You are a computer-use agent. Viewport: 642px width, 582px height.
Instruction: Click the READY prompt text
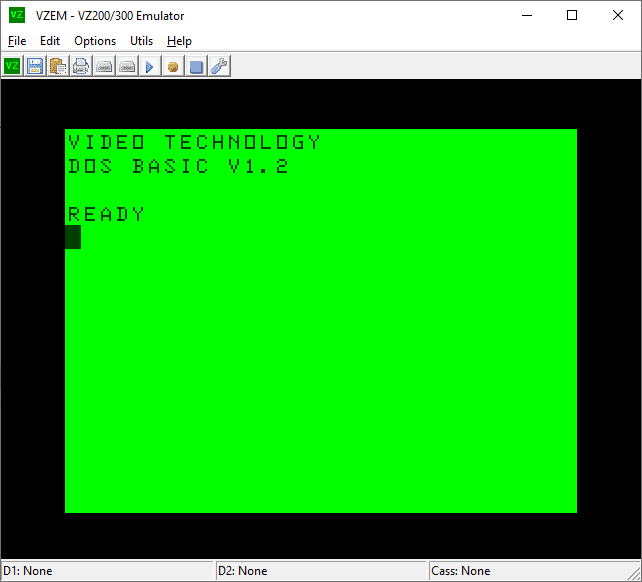[106, 214]
